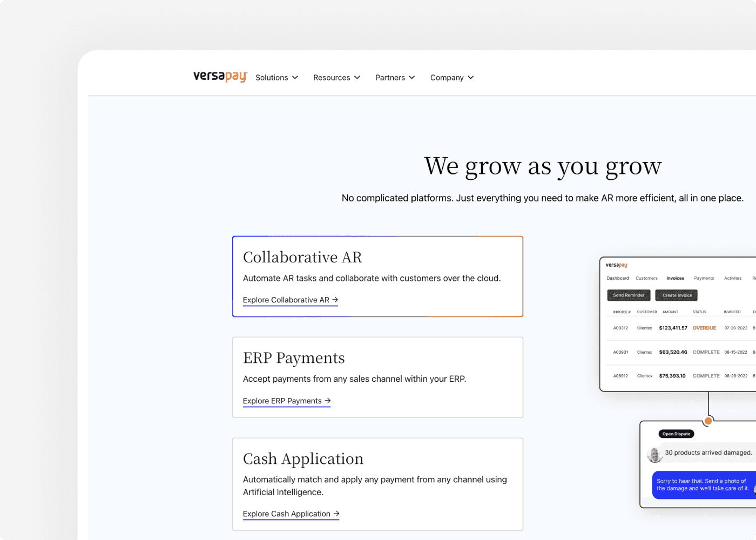The image size is (756, 540).
Task: Click the orange connector dot above the dispute card
Action: pos(708,421)
